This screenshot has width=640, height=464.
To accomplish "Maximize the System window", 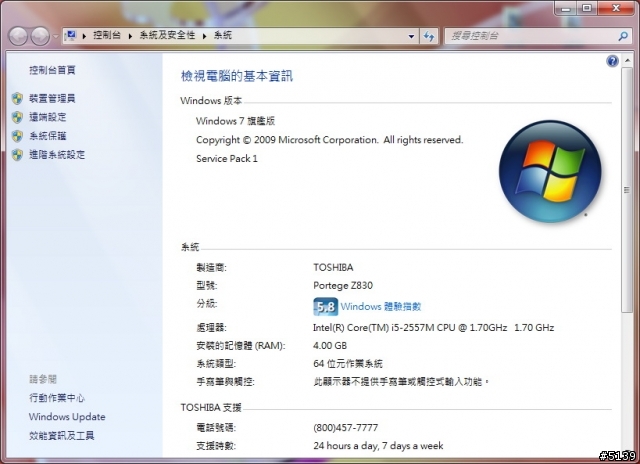I will pos(587,8).
